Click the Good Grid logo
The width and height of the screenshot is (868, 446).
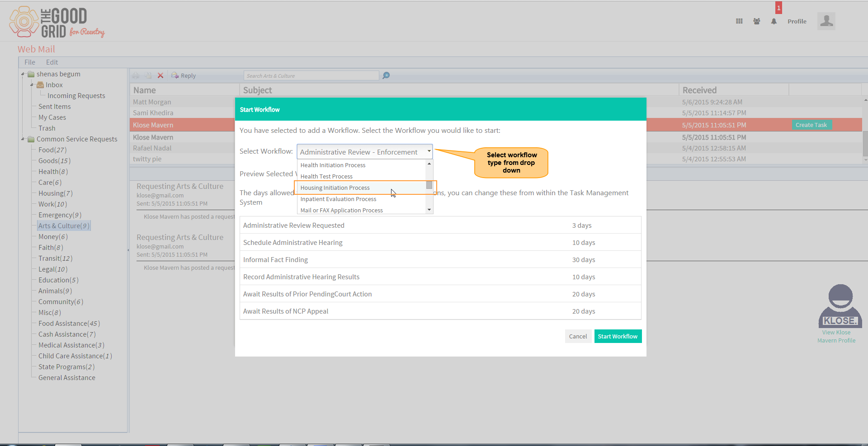pyautogui.click(x=57, y=22)
